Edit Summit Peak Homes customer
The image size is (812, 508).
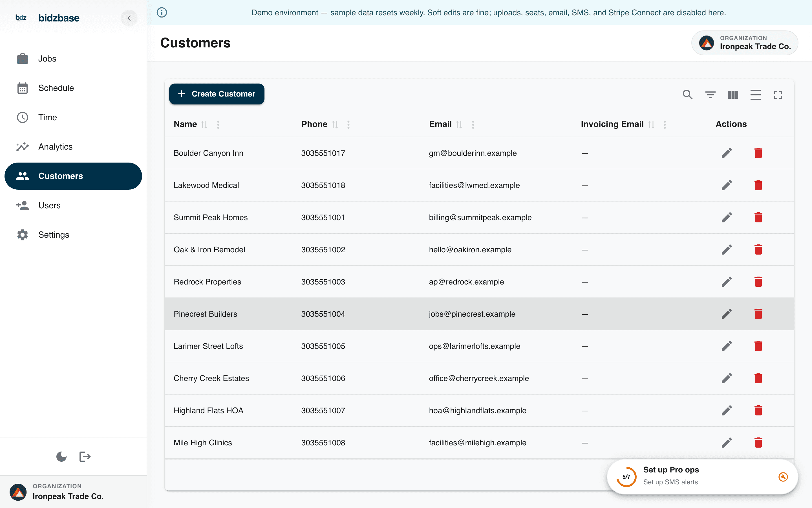pyautogui.click(x=727, y=217)
